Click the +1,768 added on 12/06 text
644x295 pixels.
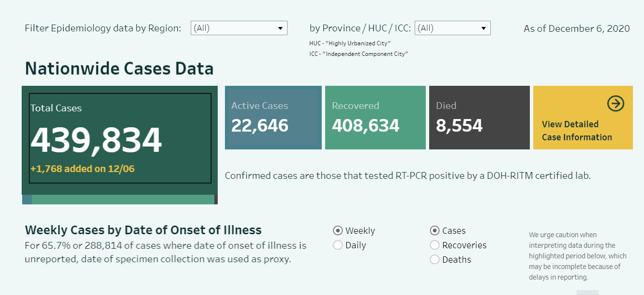pyautogui.click(x=82, y=169)
